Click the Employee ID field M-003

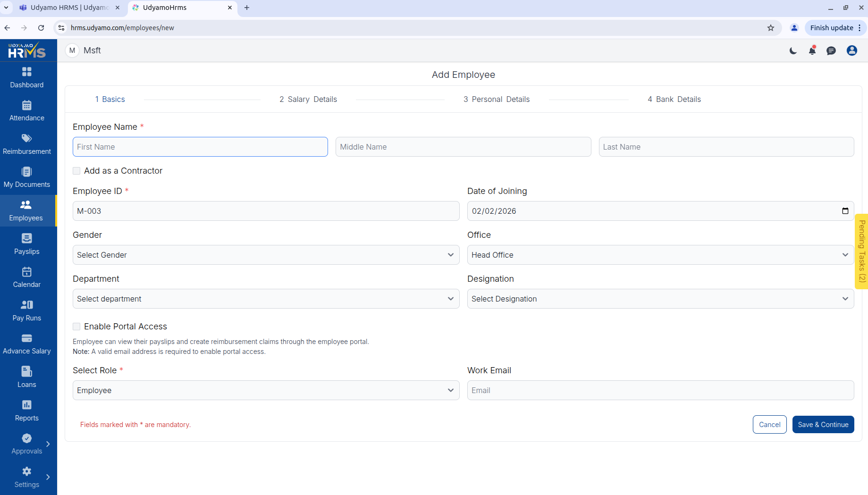pyautogui.click(x=266, y=211)
